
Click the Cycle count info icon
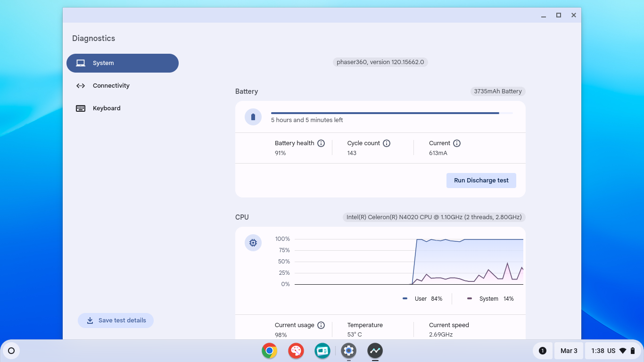coord(387,143)
